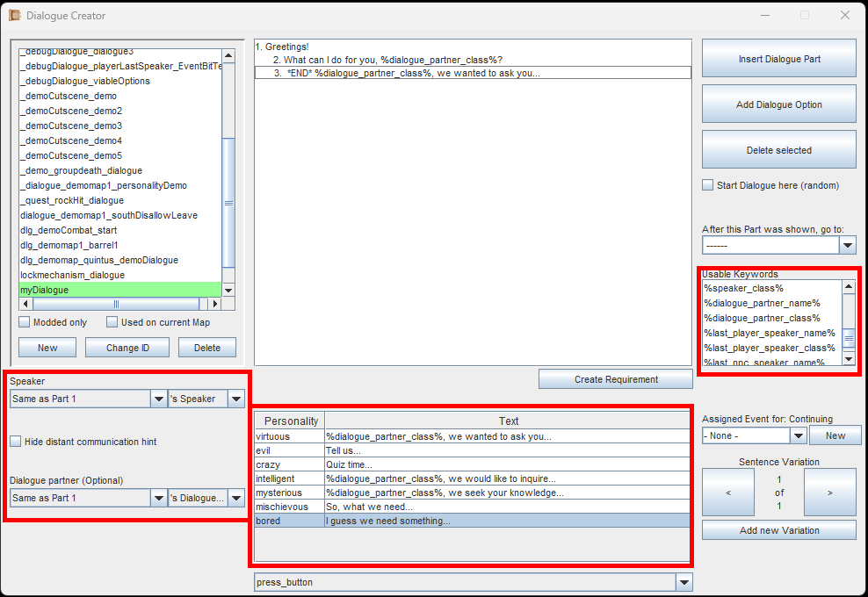Check Hide distant communication hint
Viewport: 868px width, 597px height.
point(16,442)
